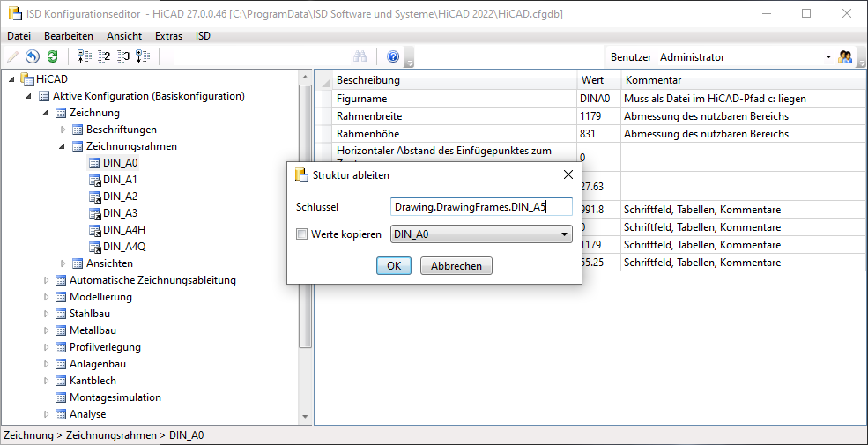Click the user management icon beside Administrator
This screenshot has height=445, width=868.
pyautogui.click(x=845, y=56)
